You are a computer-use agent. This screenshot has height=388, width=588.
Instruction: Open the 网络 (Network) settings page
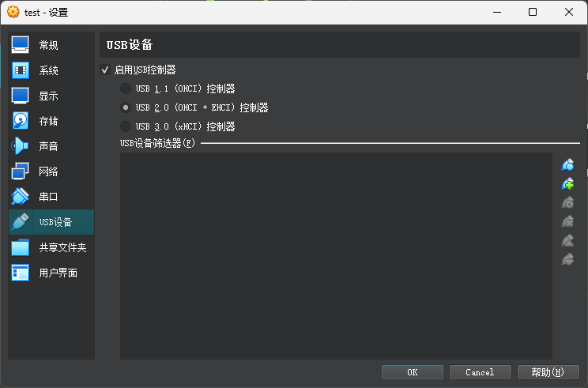click(x=50, y=171)
